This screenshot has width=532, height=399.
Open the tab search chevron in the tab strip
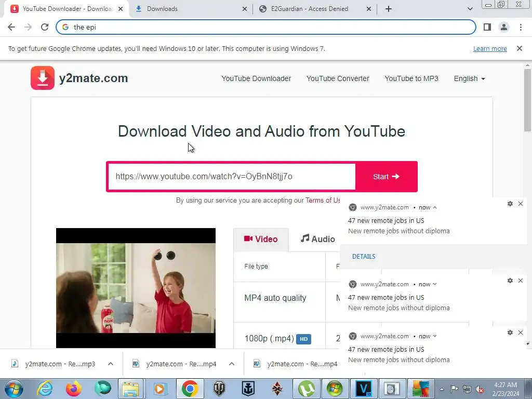pyautogui.click(x=470, y=9)
